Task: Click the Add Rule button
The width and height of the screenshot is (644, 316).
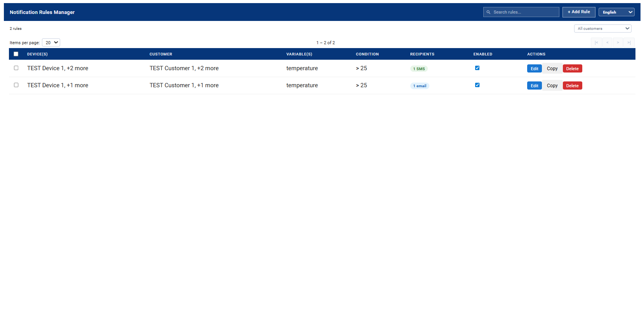Action: pos(578,12)
